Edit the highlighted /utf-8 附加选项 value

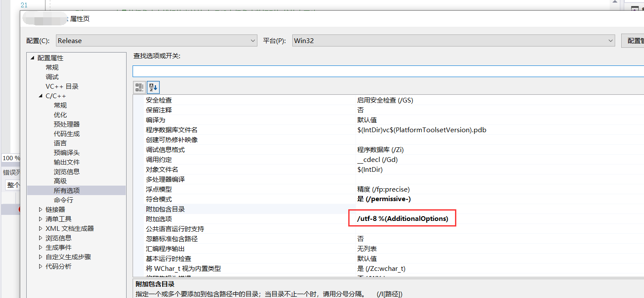pyautogui.click(x=402, y=218)
